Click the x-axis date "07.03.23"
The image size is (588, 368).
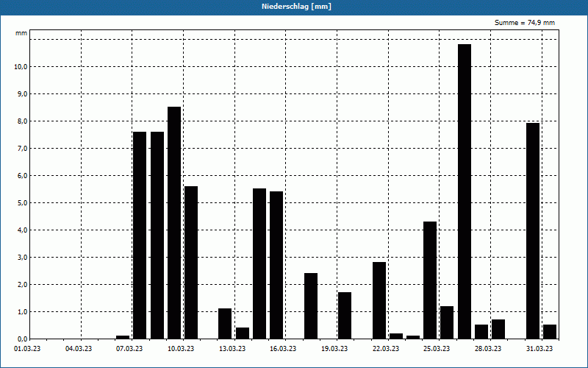tap(129, 349)
